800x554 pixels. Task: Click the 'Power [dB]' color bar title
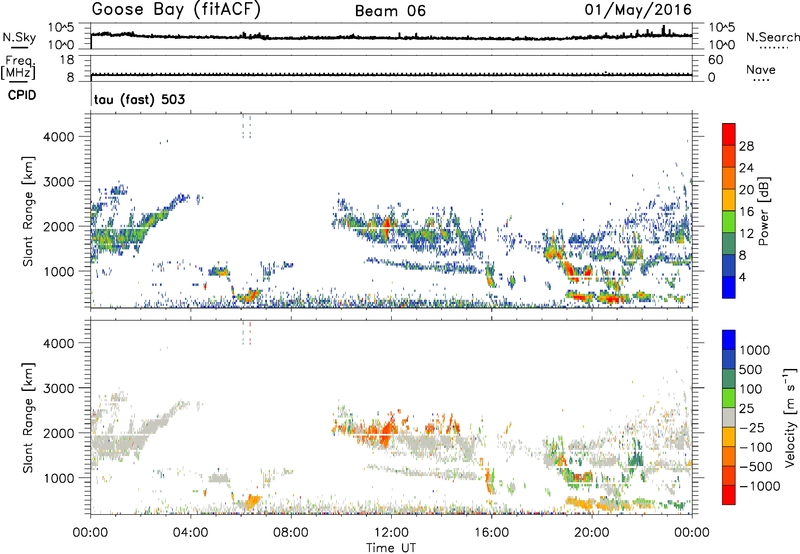coord(763,211)
